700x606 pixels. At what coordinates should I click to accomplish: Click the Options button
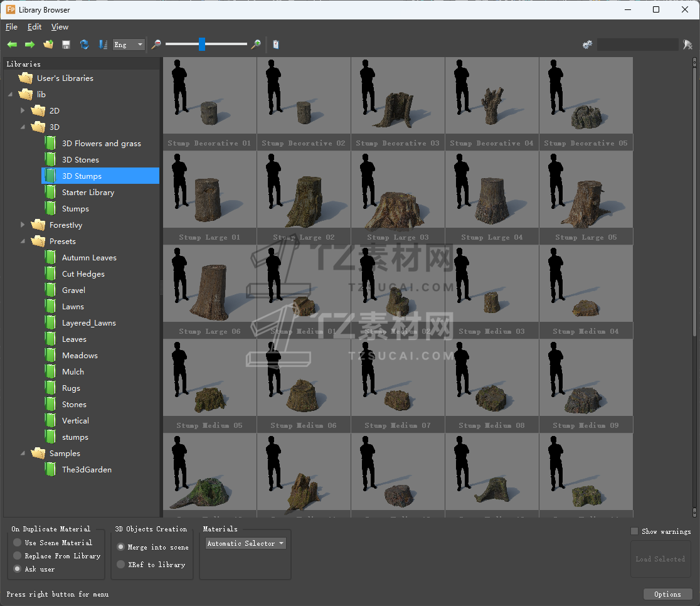pyautogui.click(x=667, y=594)
